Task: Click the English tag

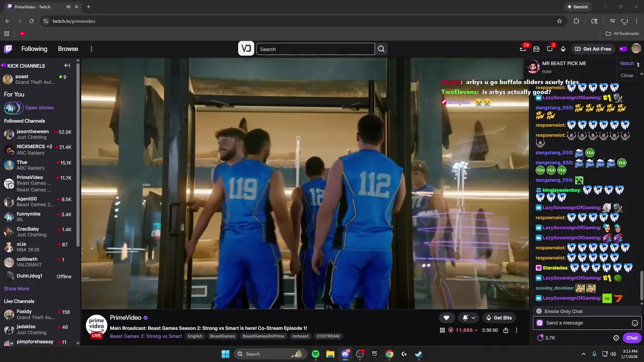Action: pyautogui.click(x=195, y=336)
